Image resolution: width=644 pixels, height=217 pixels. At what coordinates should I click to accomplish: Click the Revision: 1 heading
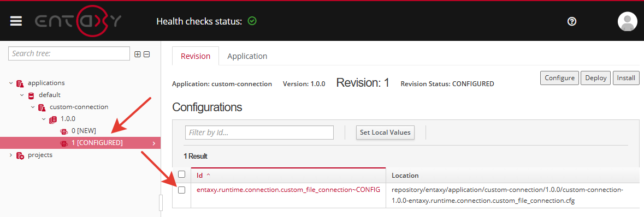tap(363, 83)
